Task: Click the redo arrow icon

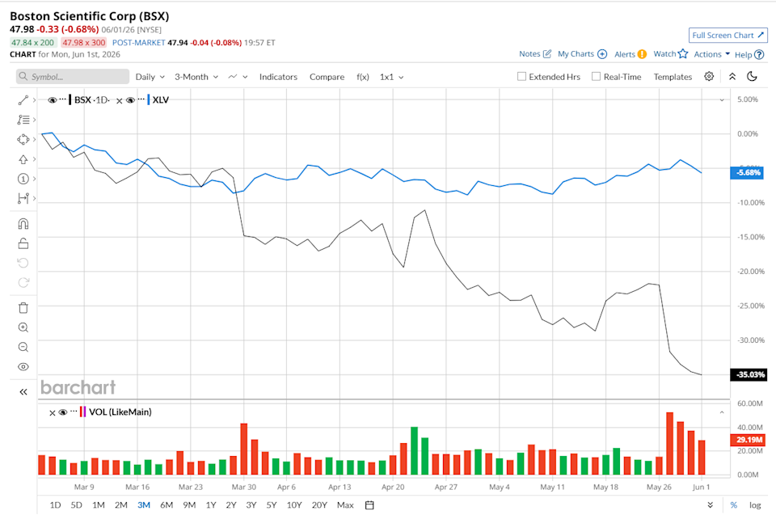Action: click(23, 283)
